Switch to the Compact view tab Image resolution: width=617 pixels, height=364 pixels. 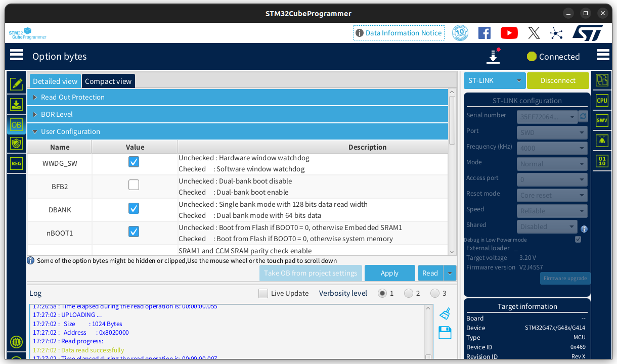click(x=108, y=81)
